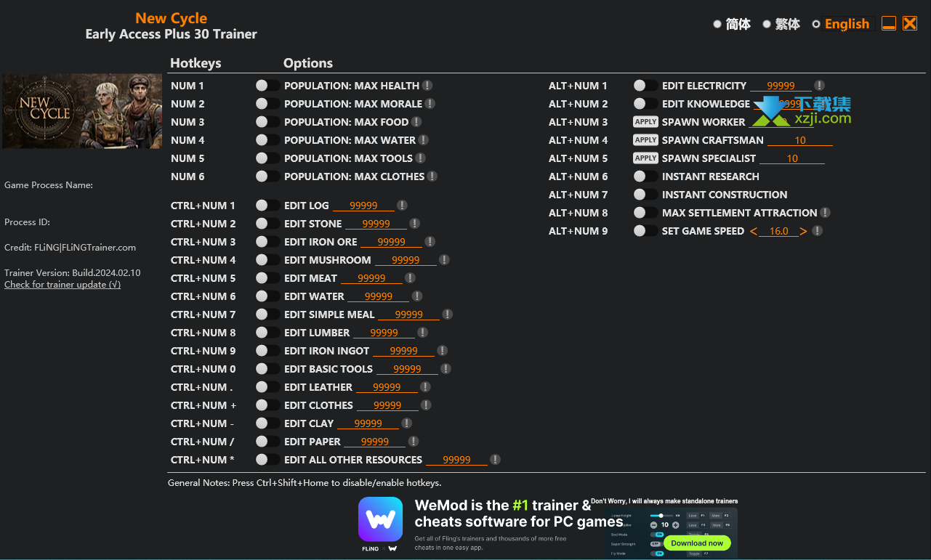Decrease game speed with the left arrow

(x=754, y=231)
